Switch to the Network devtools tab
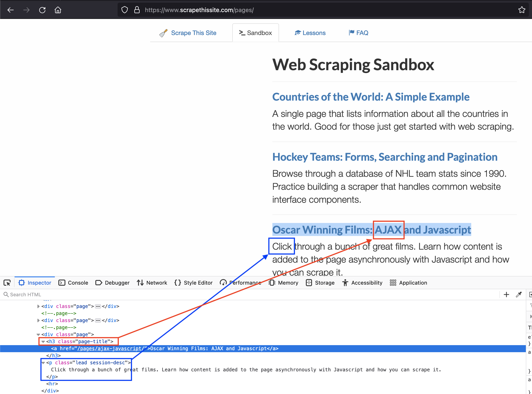 pos(152,283)
